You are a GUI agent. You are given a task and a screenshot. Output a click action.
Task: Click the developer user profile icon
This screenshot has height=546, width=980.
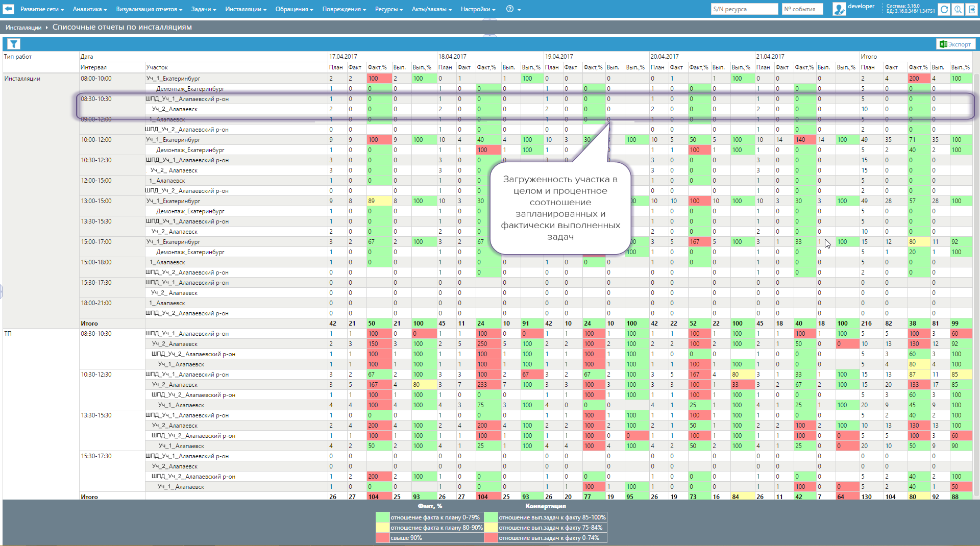coord(839,9)
